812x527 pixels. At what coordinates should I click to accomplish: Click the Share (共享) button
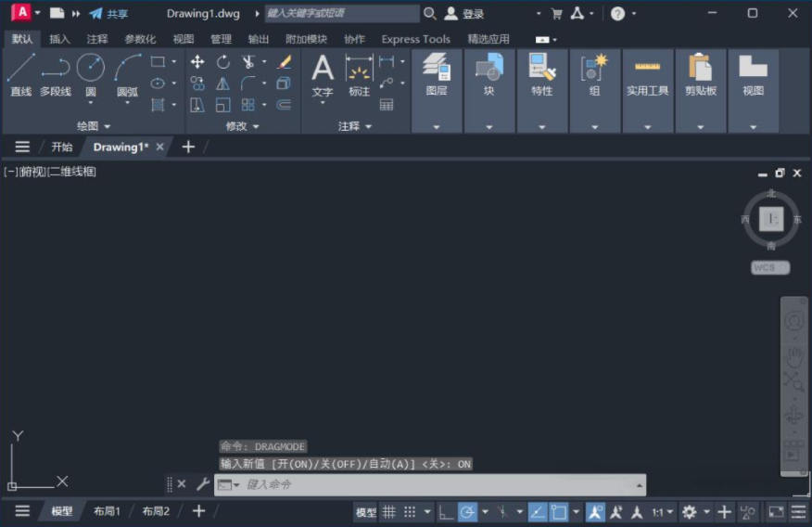point(108,14)
